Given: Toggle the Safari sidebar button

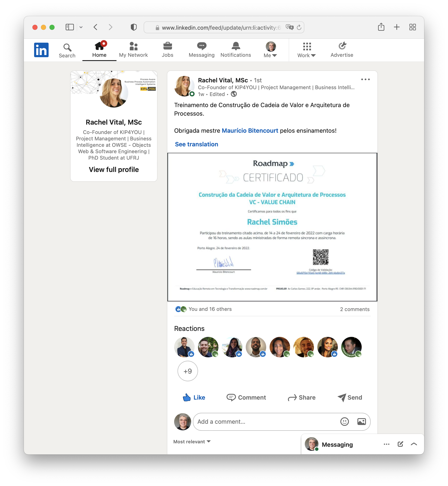Looking at the screenshot, I should point(70,27).
